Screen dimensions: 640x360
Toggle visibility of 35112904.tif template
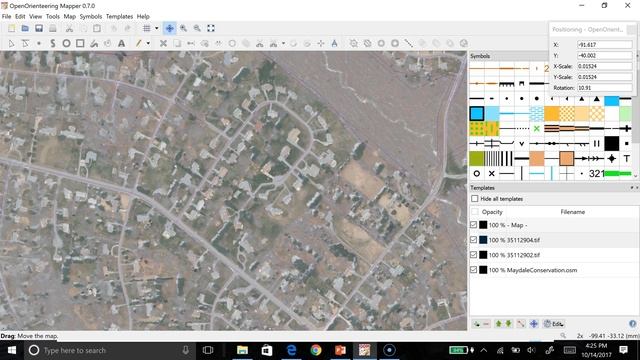(473, 240)
